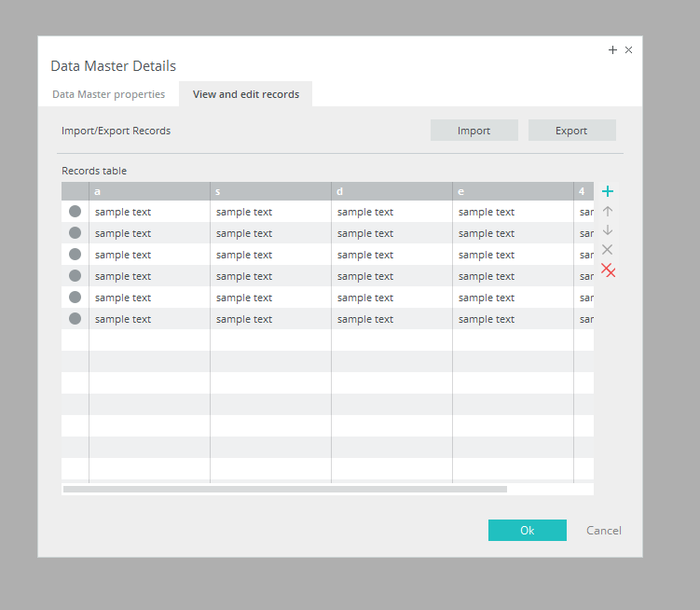Click column header 'a'
700x610 pixels.
click(149, 191)
